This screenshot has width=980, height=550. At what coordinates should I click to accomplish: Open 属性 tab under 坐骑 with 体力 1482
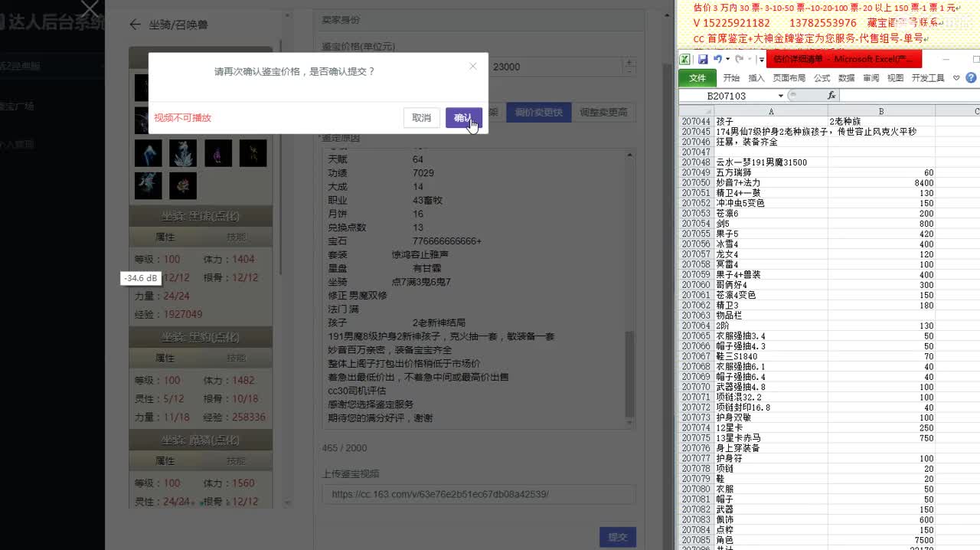pos(165,358)
